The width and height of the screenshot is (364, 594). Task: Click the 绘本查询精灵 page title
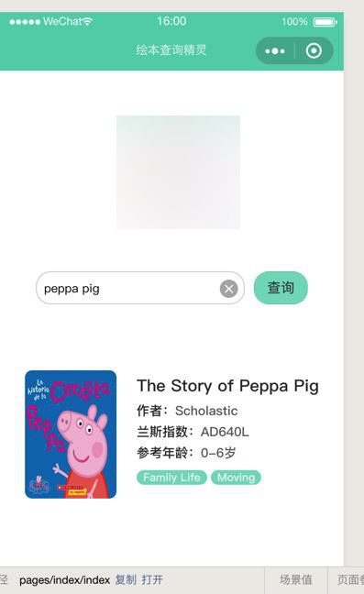click(171, 50)
